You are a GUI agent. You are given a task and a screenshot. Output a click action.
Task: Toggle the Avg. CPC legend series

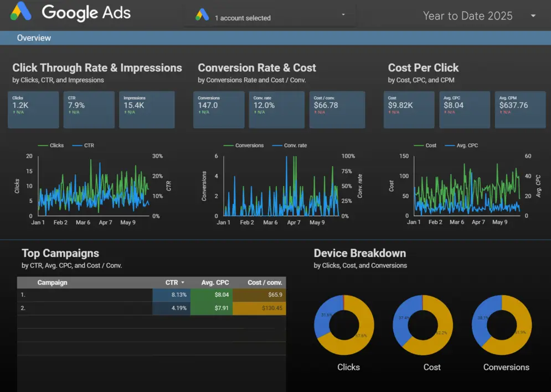click(462, 146)
